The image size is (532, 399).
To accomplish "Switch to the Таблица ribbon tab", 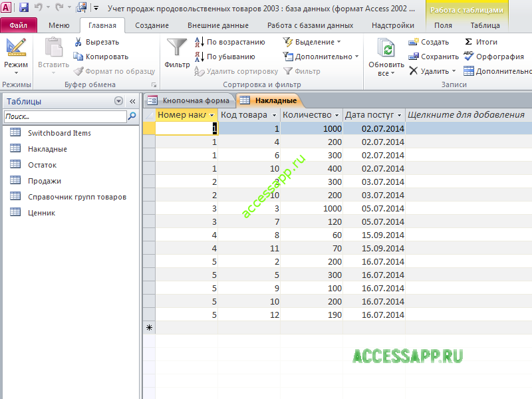I will [485, 25].
